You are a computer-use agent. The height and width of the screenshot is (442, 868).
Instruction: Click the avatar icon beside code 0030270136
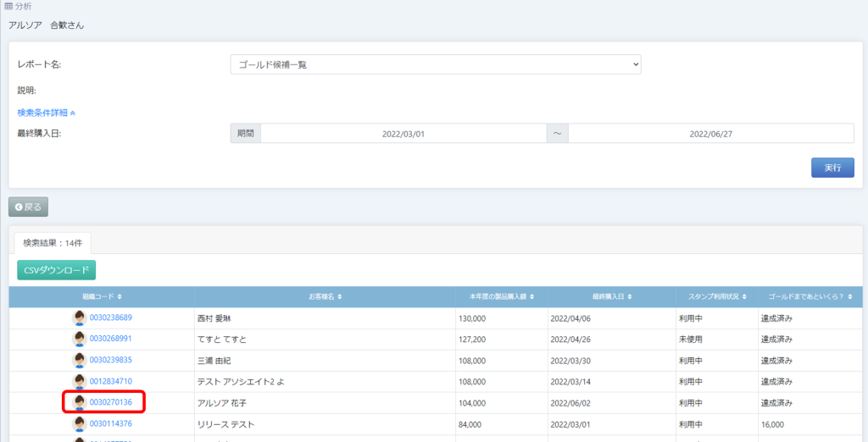(x=79, y=402)
